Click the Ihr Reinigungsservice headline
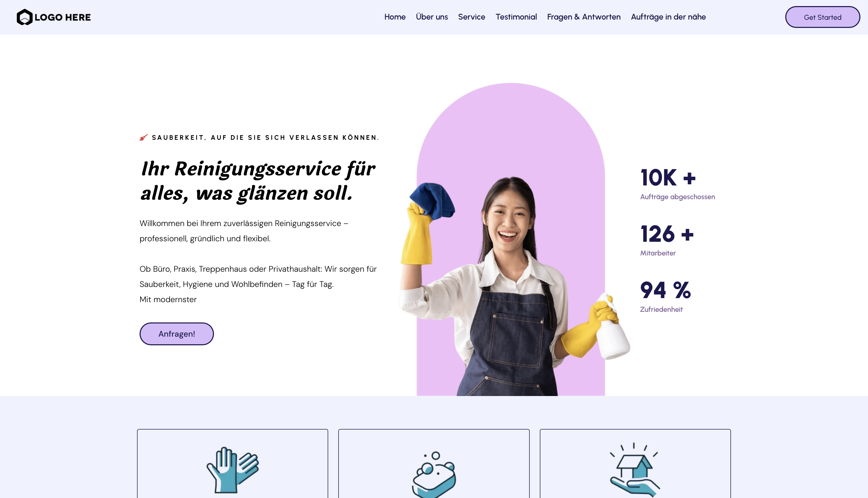The width and height of the screenshot is (868, 498). [x=258, y=181]
